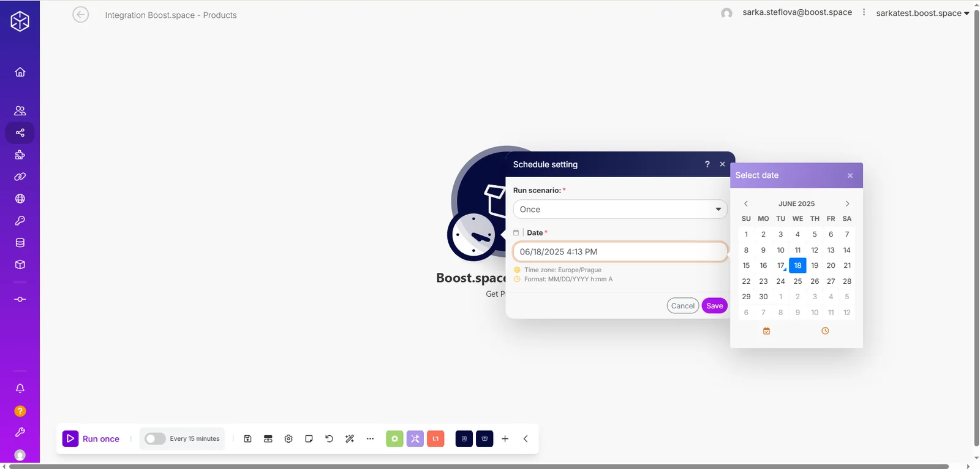Click Run once button
Viewport: 980px width, 469px height.
pyautogui.click(x=91, y=439)
